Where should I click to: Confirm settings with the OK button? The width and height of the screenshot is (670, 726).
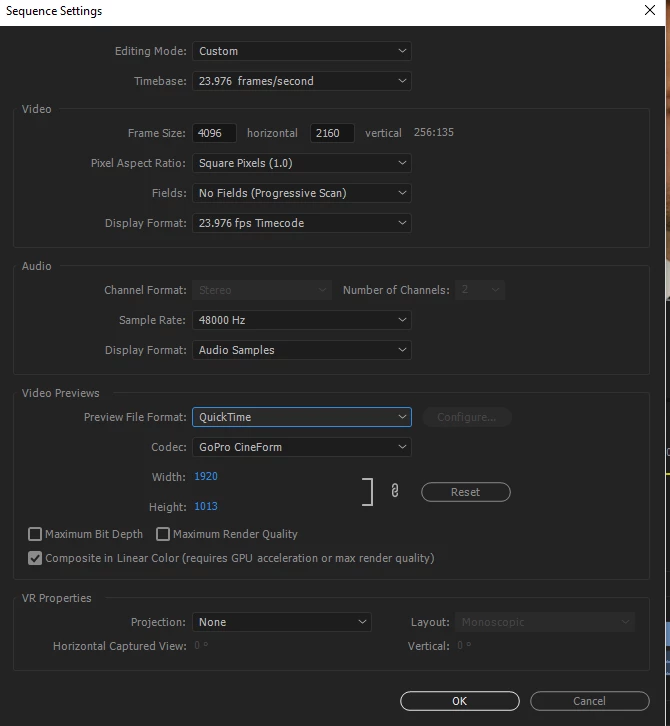point(460,701)
